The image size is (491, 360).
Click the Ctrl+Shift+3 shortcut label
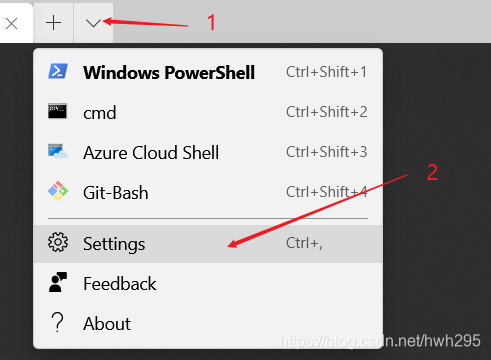click(x=327, y=152)
